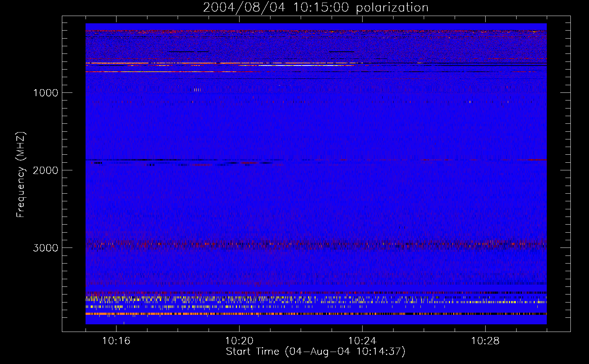Screen dimensions: 589x364
Task: Click the plot title '2004/08/04 10:15:00 polarization'
Action: click(x=316, y=8)
